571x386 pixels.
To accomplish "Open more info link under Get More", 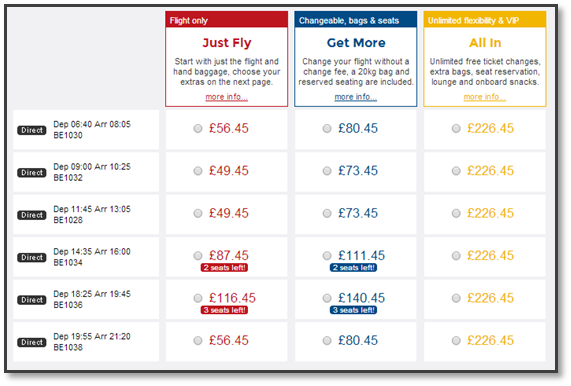I will pos(356,97).
